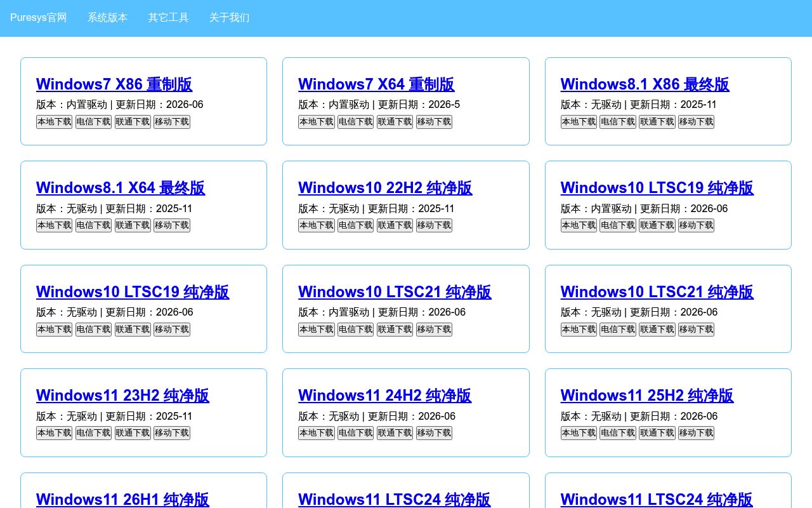Open Windows10 LTSC21 纯净版 link with 内置驱动
The width and height of the screenshot is (812, 508).
click(395, 292)
